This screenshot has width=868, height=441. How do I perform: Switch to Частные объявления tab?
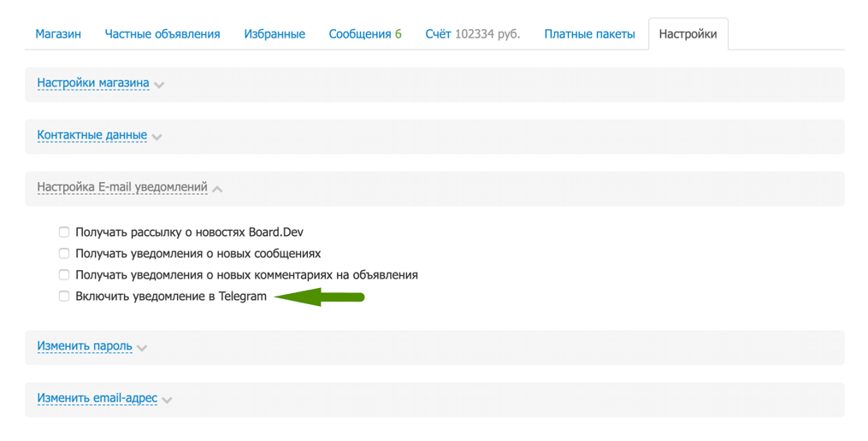[162, 33]
